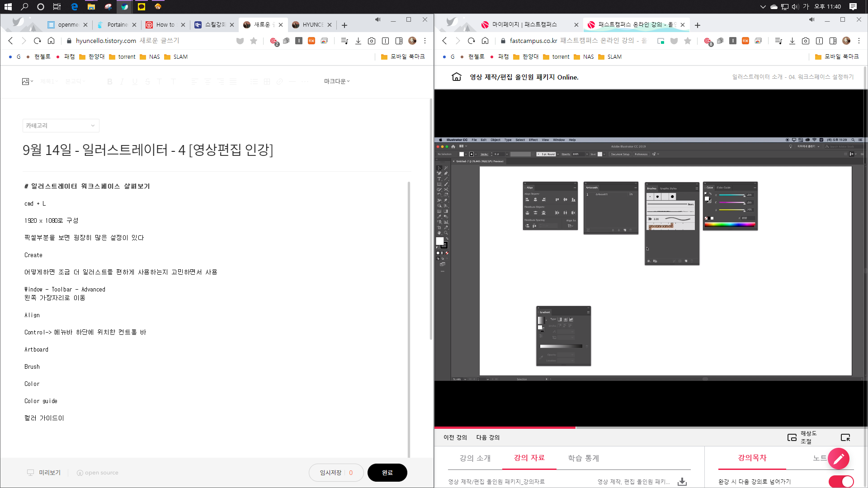The width and height of the screenshot is (868, 488).
Task: Open the 카테고리 category dropdown
Action: click(61, 126)
